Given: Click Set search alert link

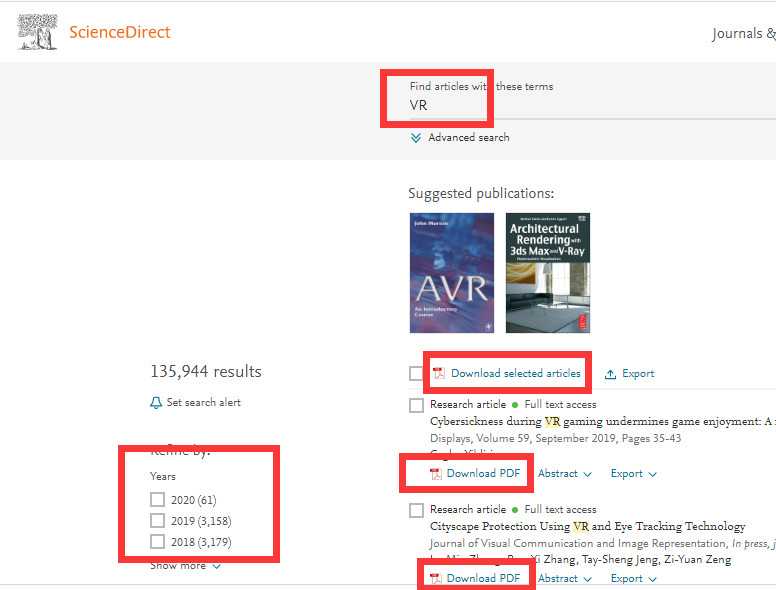Looking at the screenshot, I should coord(203,403).
